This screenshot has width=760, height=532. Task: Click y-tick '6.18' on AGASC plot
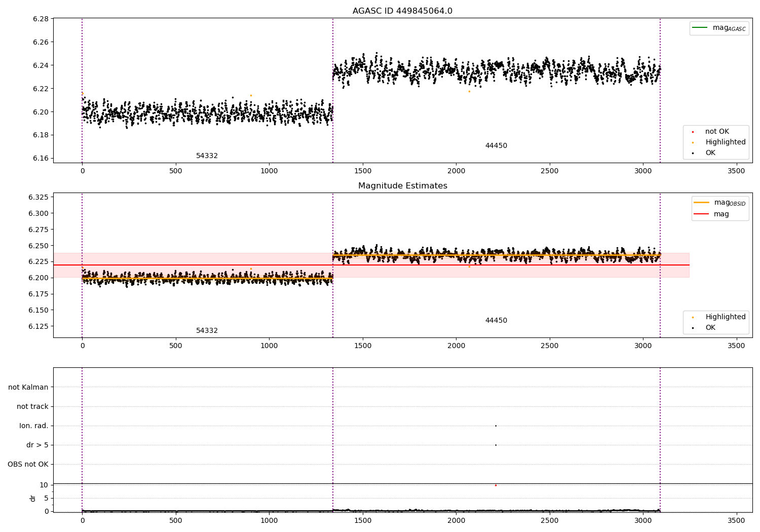41,135
